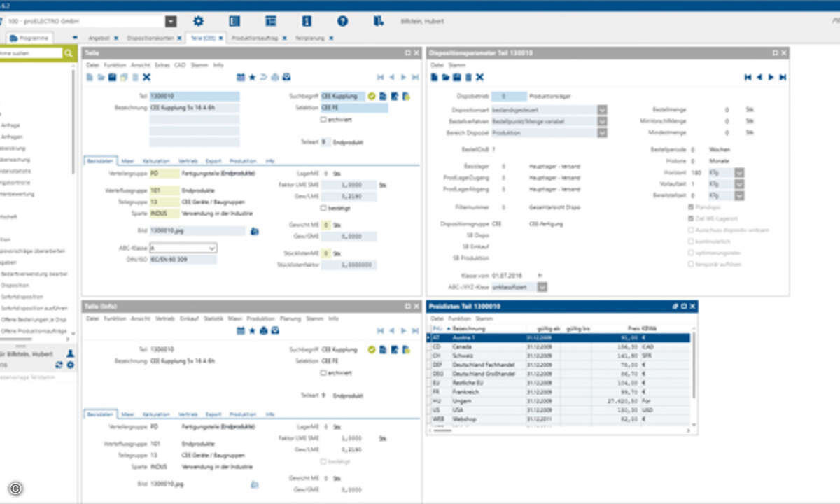Open the company dropdown 100 - proELECTRO GmbH
The height and width of the screenshot is (504, 840).
[171, 22]
